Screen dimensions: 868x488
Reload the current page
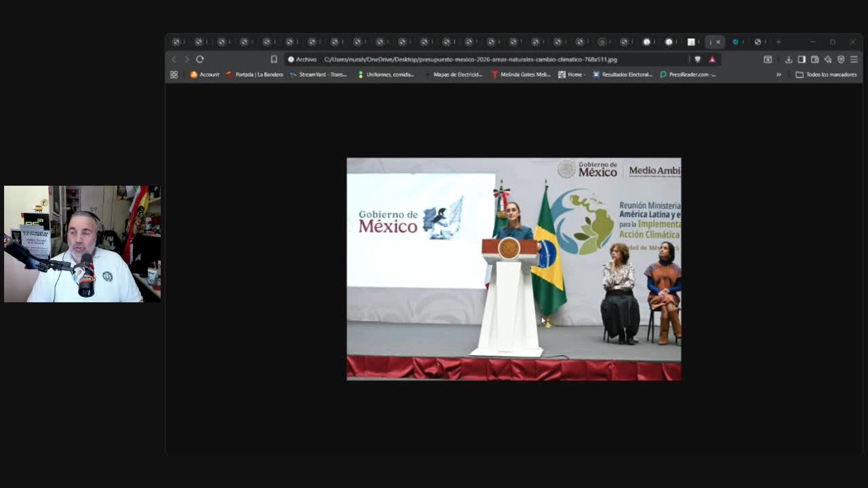[x=200, y=60]
